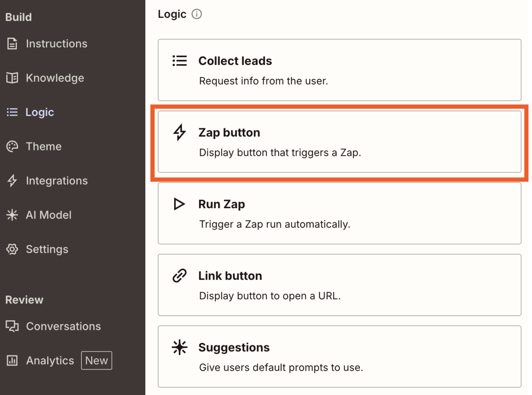Choose the Collect leads card
532x395 pixels.
click(339, 70)
